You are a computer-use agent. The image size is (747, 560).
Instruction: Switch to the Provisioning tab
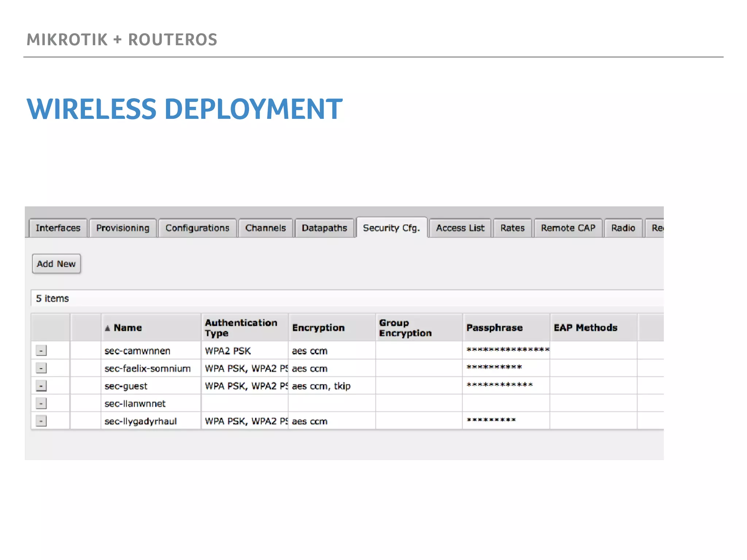coord(123,228)
